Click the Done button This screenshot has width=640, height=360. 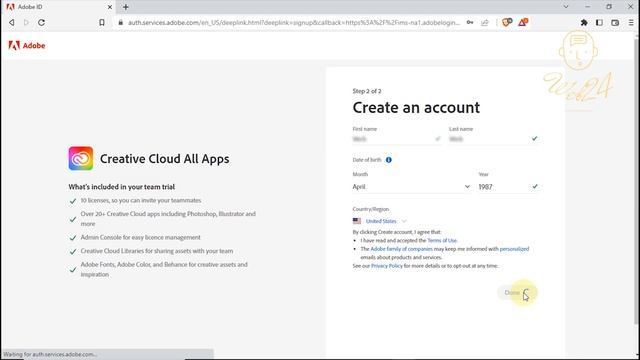tap(517, 292)
